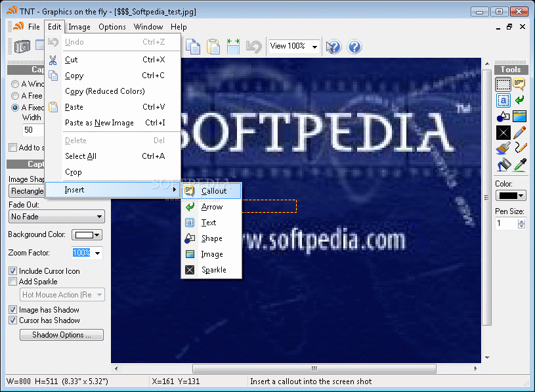535x392 pixels.
Task: Open the Background Color dropdown arrow
Action: (x=97, y=235)
